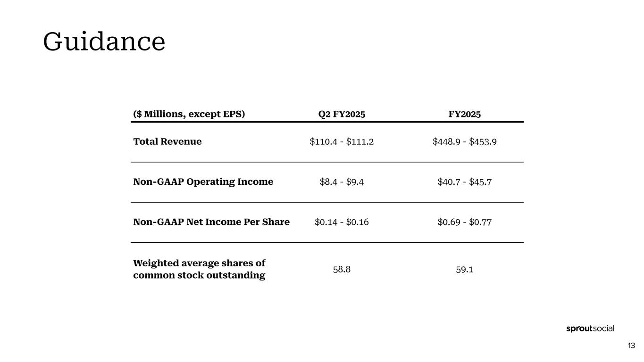Select the FY2025 column header
The height and width of the screenshot is (362, 644).
click(464, 114)
